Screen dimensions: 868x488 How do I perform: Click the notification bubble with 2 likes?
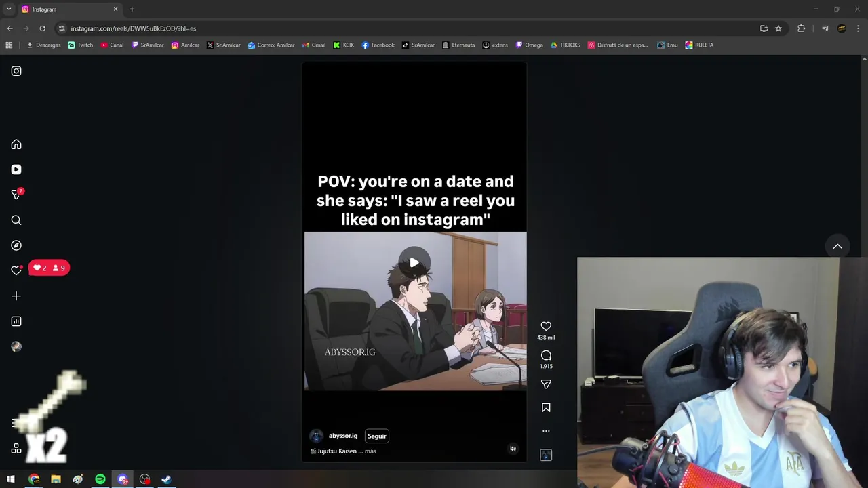[x=49, y=268]
